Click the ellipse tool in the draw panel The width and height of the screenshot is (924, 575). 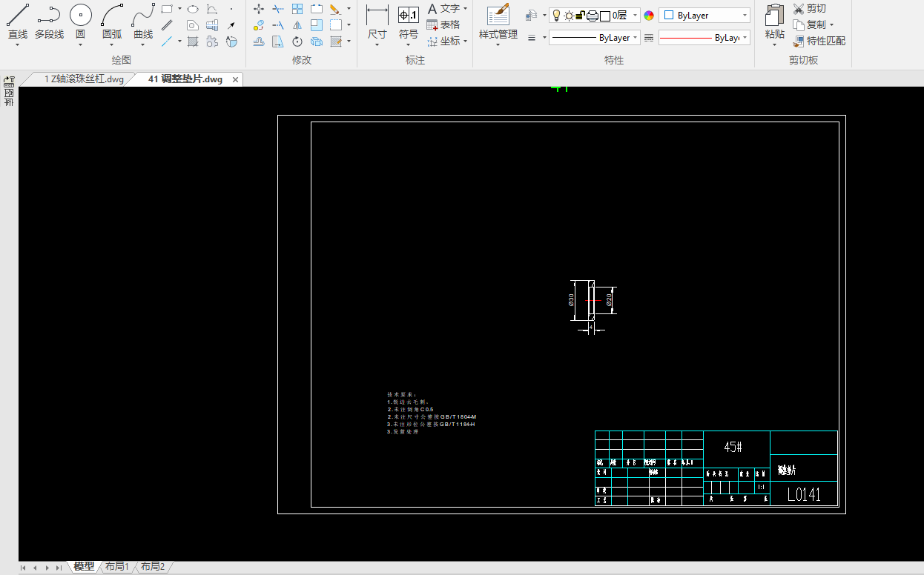click(x=193, y=9)
